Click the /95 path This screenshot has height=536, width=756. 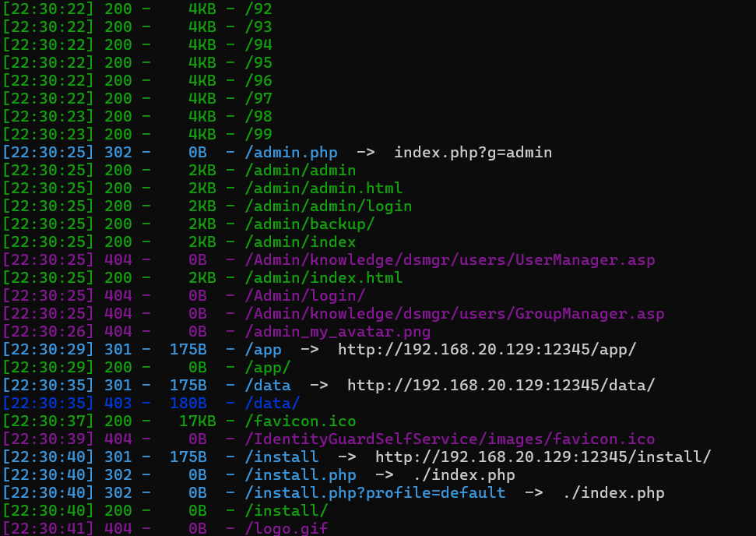pyautogui.click(x=258, y=63)
